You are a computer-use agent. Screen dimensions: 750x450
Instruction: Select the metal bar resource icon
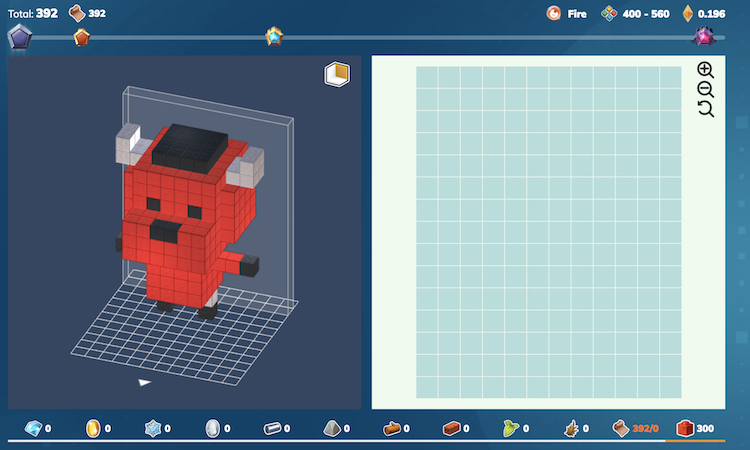[x=272, y=428]
